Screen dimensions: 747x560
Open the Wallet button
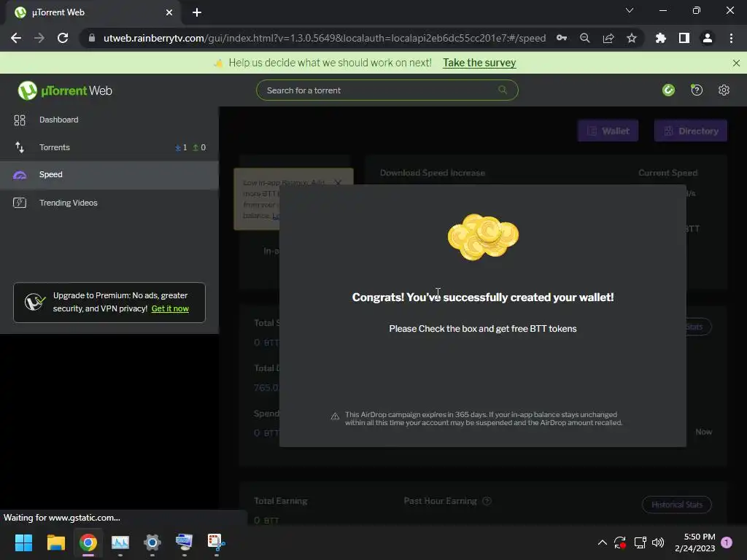pos(608,131)
